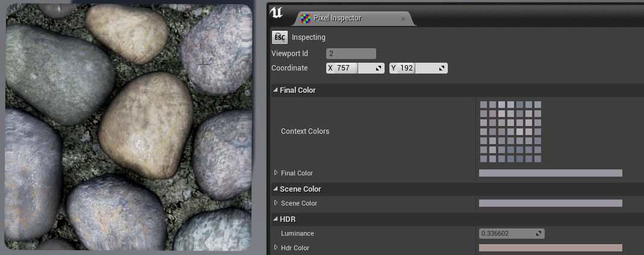The width and height of the screenshot is (644, 255).
Task: Click the Scene Color swatch bar
Action: (x=550, y=203)
